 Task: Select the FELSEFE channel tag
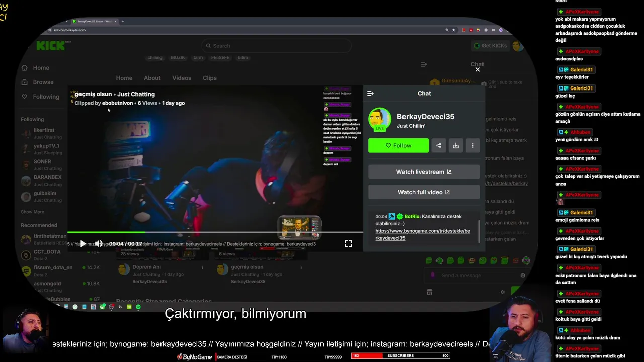coord(220,57)
